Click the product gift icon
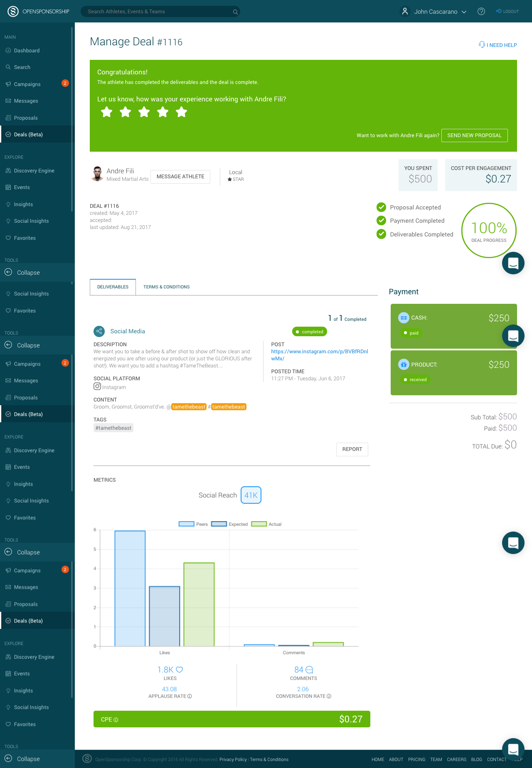This screenshot has height=768, width=532. (x=404, y=364)
